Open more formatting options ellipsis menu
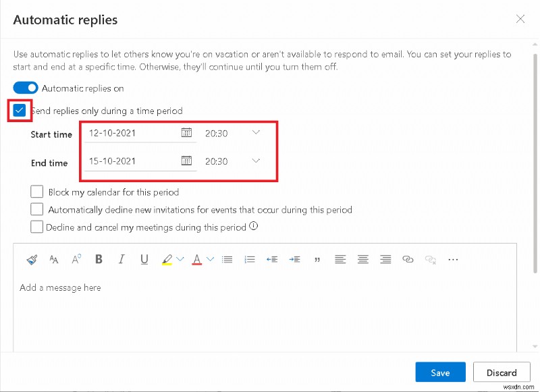The image size is (540, 392). tap(453, 259)
